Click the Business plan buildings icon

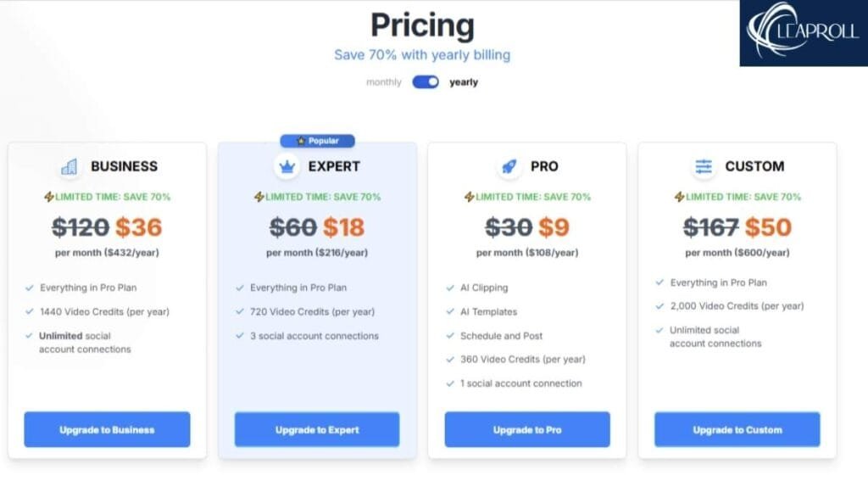pos(70,167)
